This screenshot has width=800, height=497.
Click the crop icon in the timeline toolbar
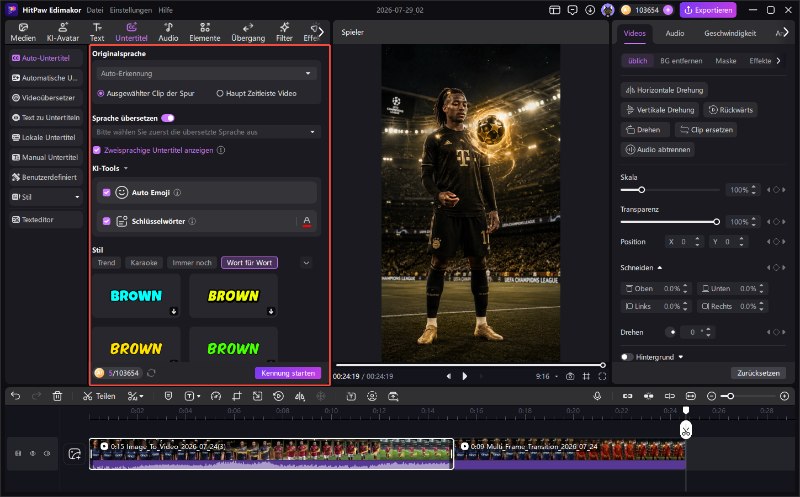pyautogui.click(x=237, y=396)
